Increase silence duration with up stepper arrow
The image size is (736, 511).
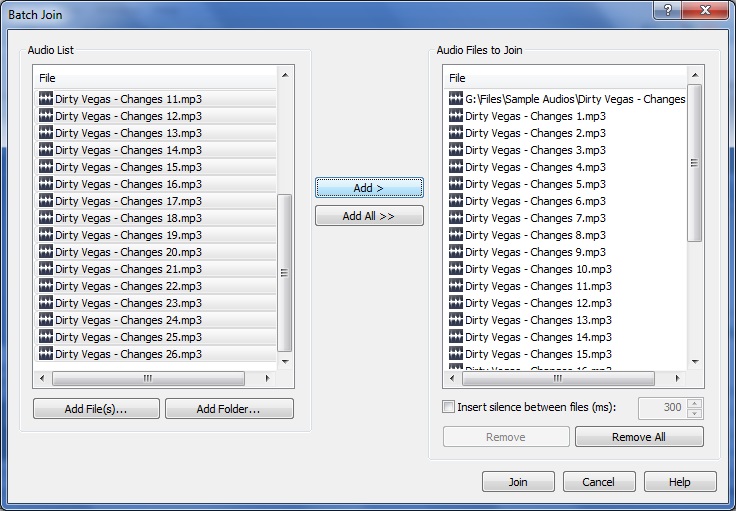[694, 403]
